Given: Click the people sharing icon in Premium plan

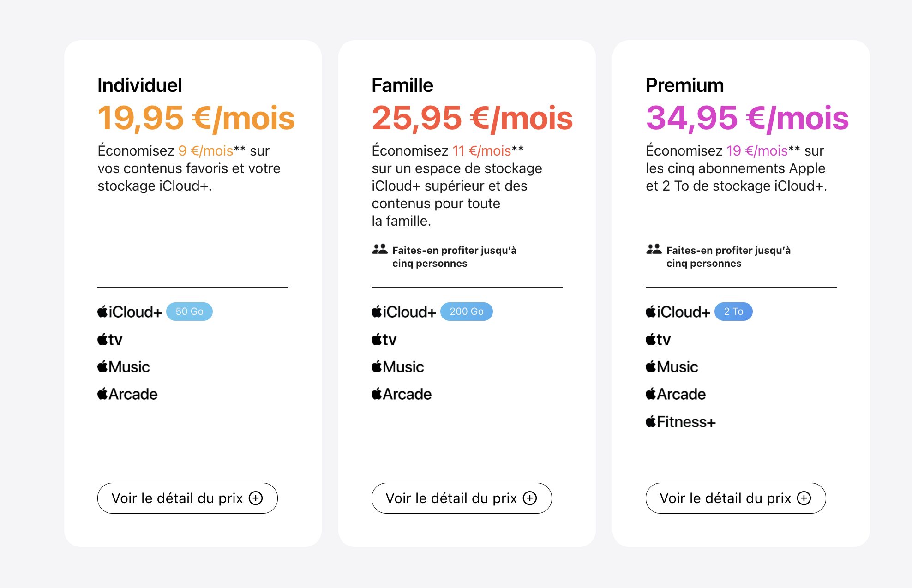Looking at the screenshot, I should (654, 250).
